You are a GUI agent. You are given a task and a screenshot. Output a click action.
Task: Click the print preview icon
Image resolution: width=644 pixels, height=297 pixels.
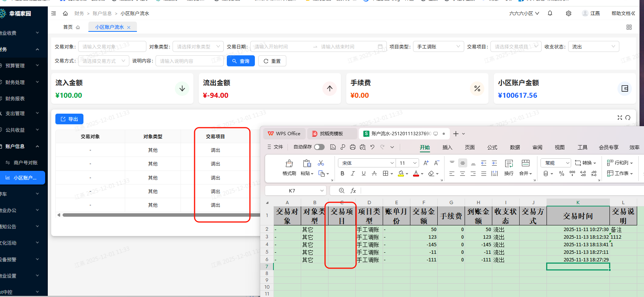coord(363,147)
